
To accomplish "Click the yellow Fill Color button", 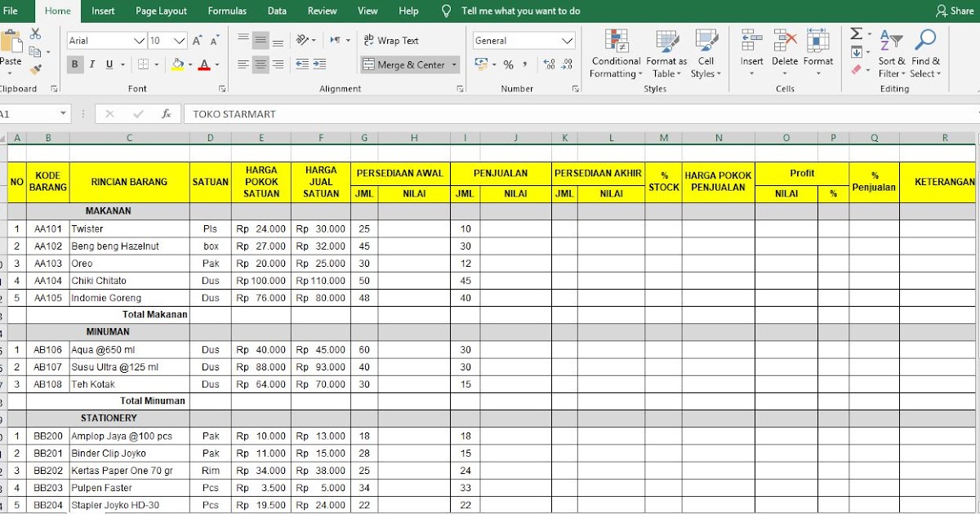I will tap(178, 64).
